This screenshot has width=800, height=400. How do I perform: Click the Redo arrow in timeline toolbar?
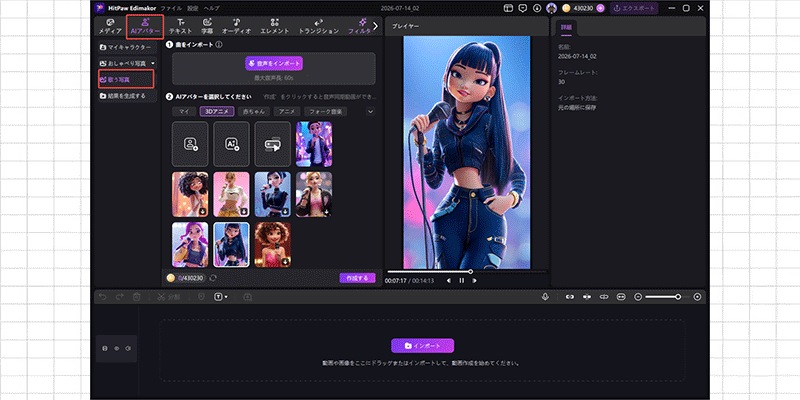119,296
